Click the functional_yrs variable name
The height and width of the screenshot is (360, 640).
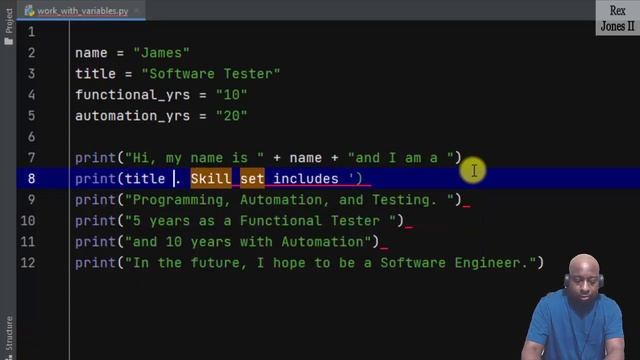point(133,95)
